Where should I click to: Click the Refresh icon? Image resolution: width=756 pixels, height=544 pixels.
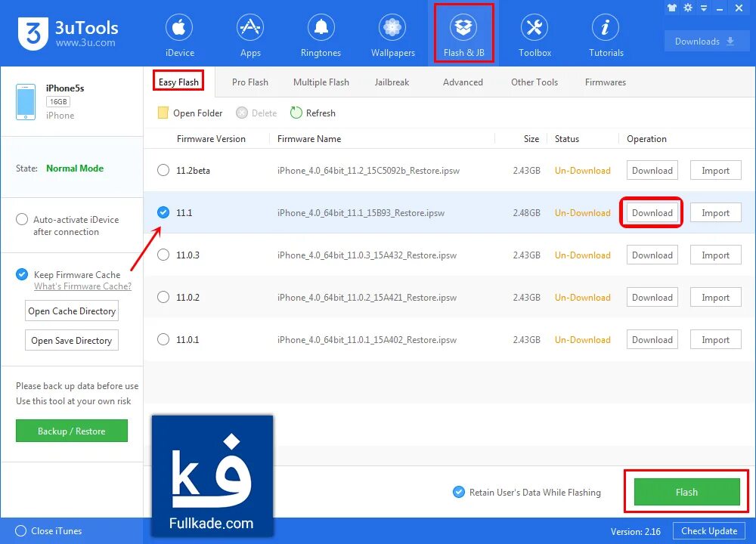(x=296, y=113)
